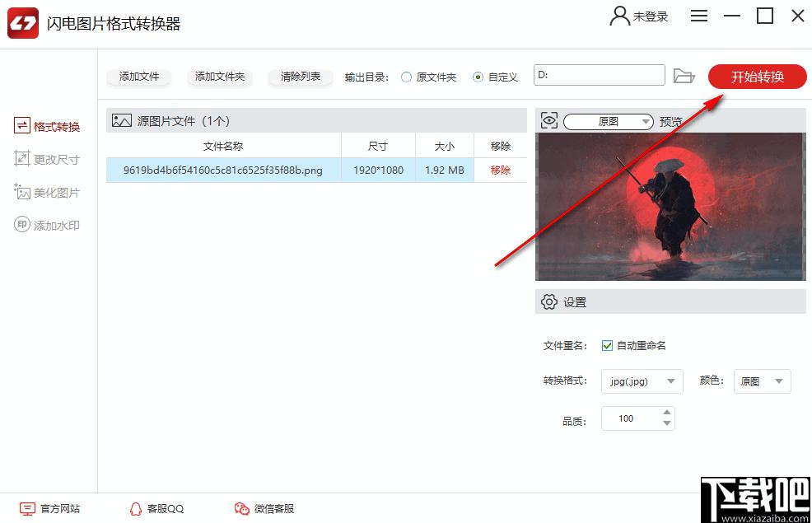Click the 文件名称 column header
The height and width of the screenshot is (523, 812).
223,146
